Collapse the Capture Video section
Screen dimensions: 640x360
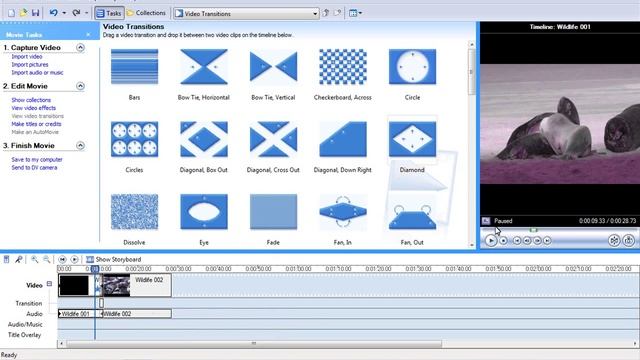point(80,48)
